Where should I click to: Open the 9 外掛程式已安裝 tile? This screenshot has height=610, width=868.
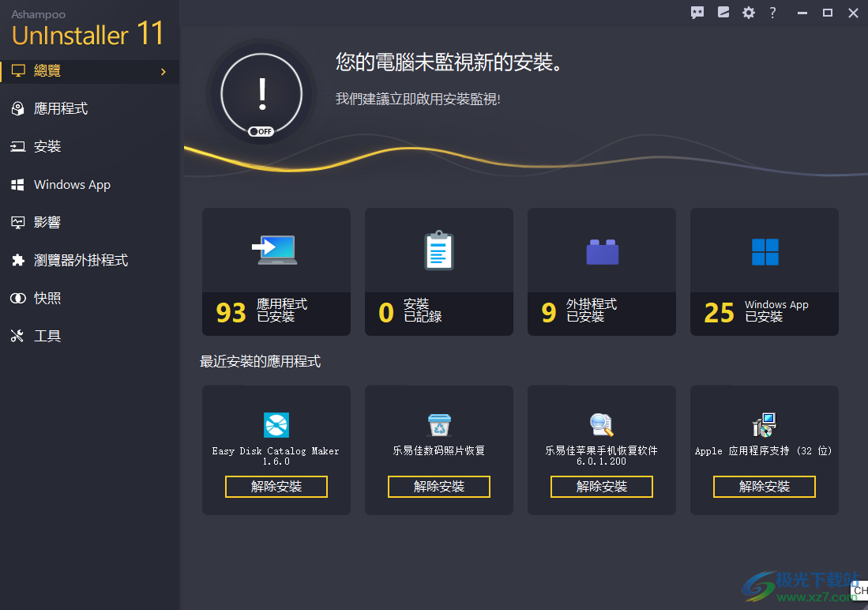[602, 272]
